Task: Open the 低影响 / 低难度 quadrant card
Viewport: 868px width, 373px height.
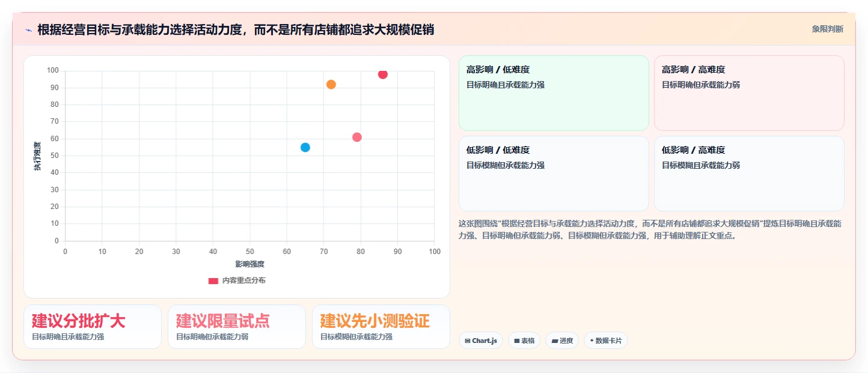Action: pyautogui.click(x=554, y=174)
